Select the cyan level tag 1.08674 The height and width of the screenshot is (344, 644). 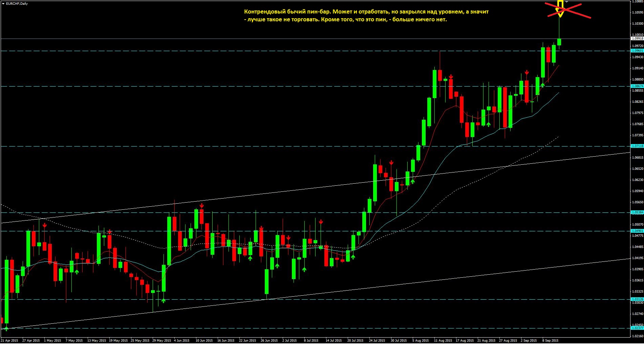(637, 86)
